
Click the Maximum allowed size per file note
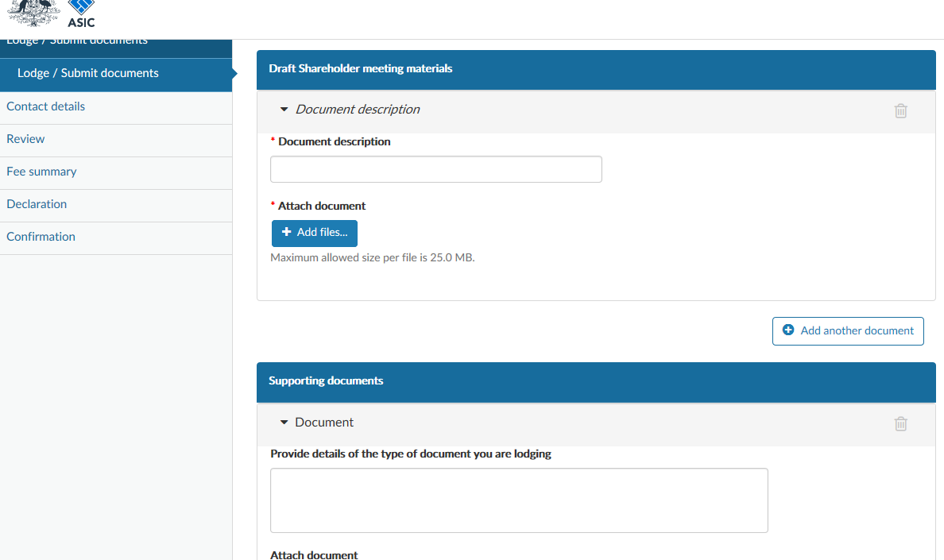[373, 257]
